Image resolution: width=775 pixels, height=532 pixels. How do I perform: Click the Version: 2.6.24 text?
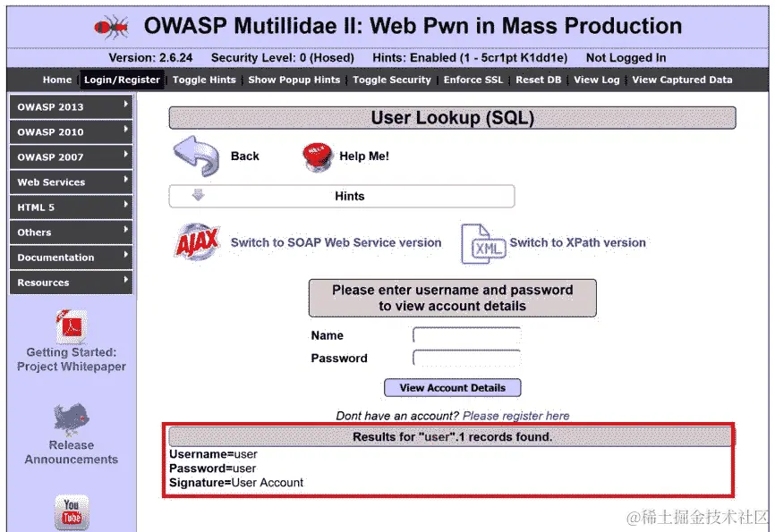(x=150, y=58)
